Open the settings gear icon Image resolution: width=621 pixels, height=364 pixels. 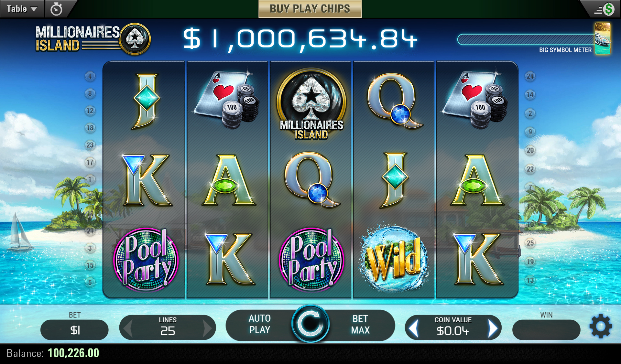pyautogui.click(x=601, y=326)
